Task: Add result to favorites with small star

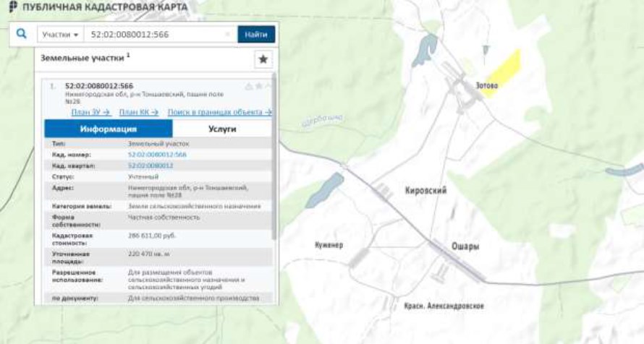Action: [x=259, y=86]
